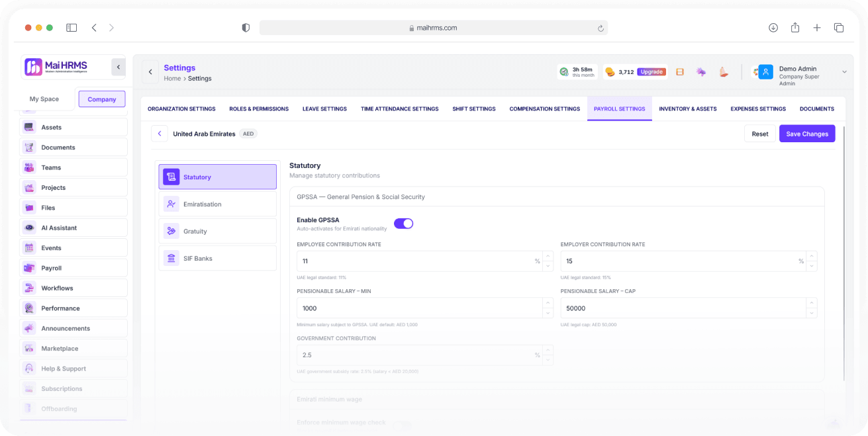868x436 pixels.
Task: Select the Emiratisation section
Action: pos(218,204)
